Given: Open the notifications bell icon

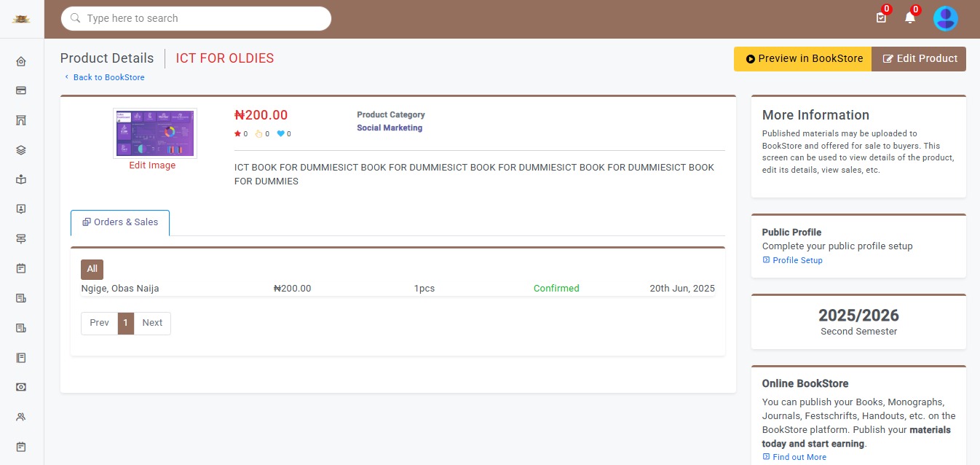Looking at the screenshot, I should click(909, 17).
